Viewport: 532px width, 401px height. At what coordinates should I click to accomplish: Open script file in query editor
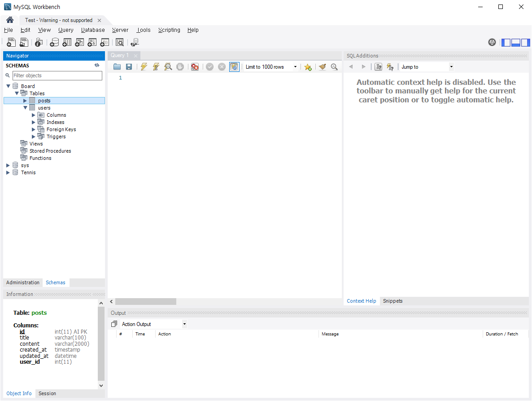117,67
